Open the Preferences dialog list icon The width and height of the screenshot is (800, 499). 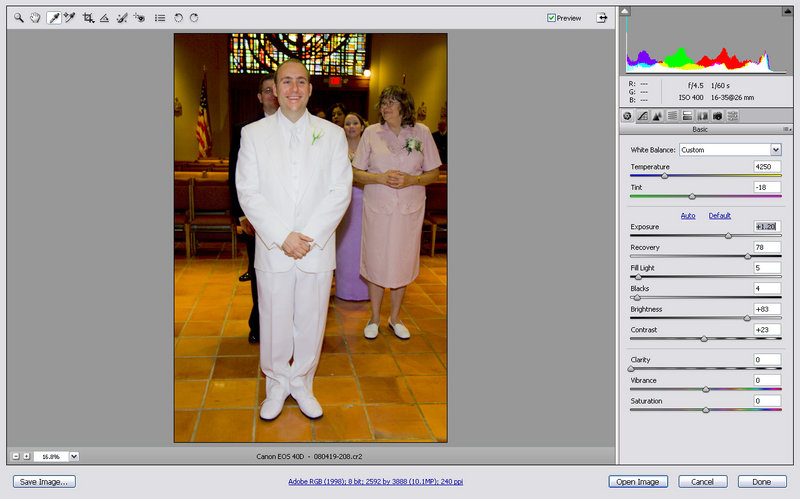pyautogui.click(x=160, y=18)
